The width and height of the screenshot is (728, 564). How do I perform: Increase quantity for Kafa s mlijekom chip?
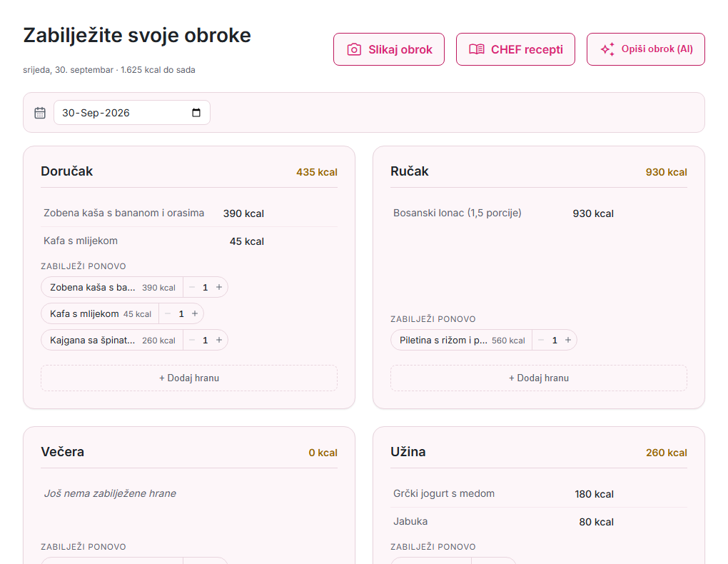tap(195, 313)
